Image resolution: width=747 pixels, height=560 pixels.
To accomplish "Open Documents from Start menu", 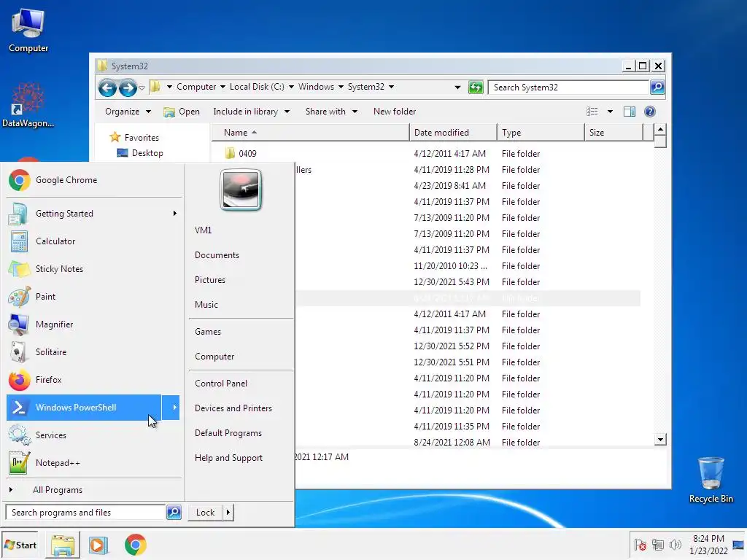I will pos(217,255).
